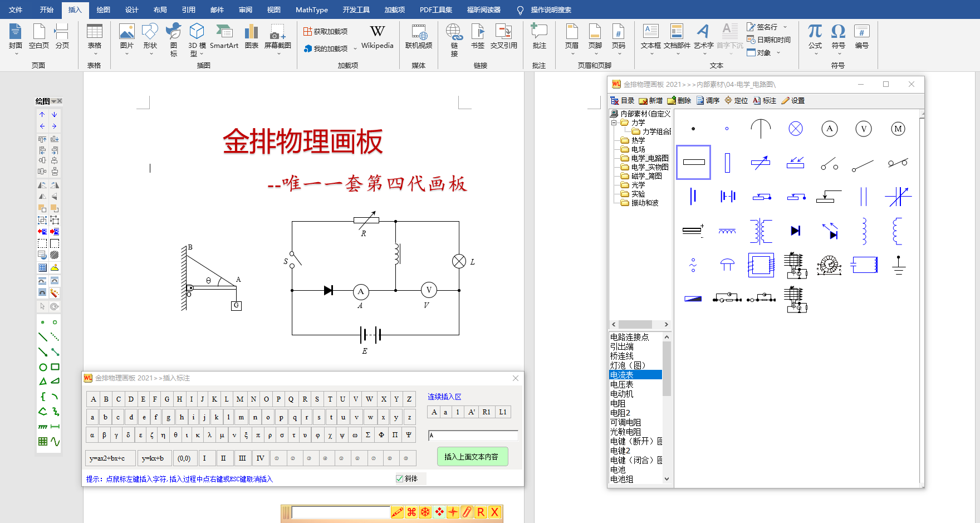Screen dimensions: 980x523
Task: Click the Greek letter θ button
Action: [175, 435]
